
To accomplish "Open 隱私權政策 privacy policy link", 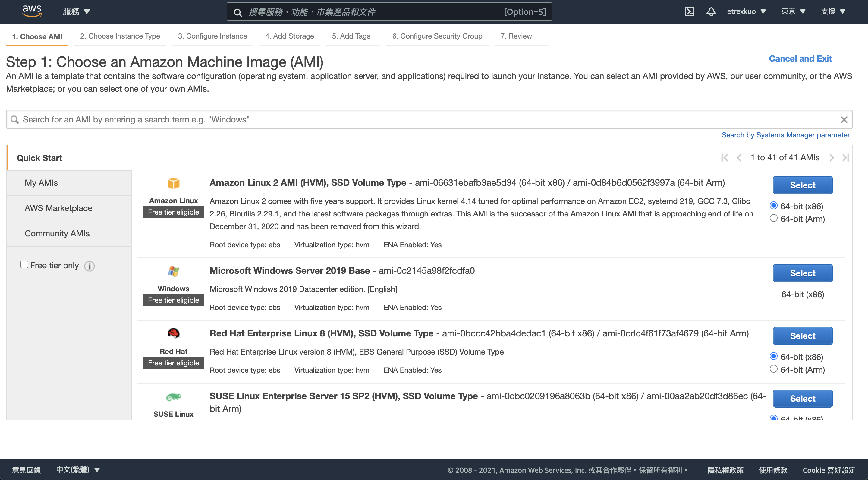I will click(725, 470).
